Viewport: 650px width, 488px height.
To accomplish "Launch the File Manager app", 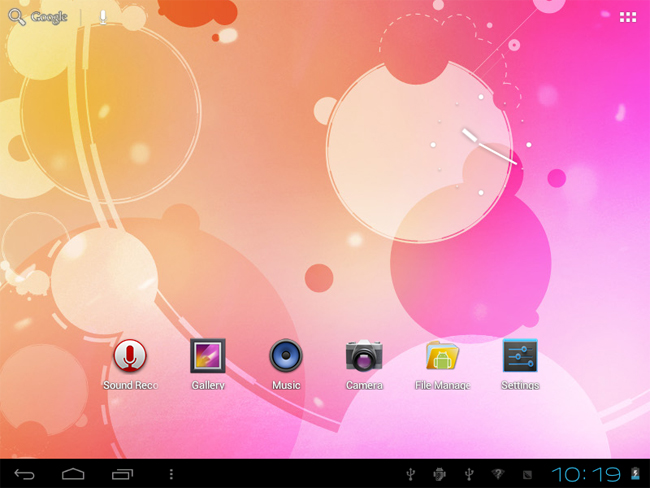I will [442, 356].
